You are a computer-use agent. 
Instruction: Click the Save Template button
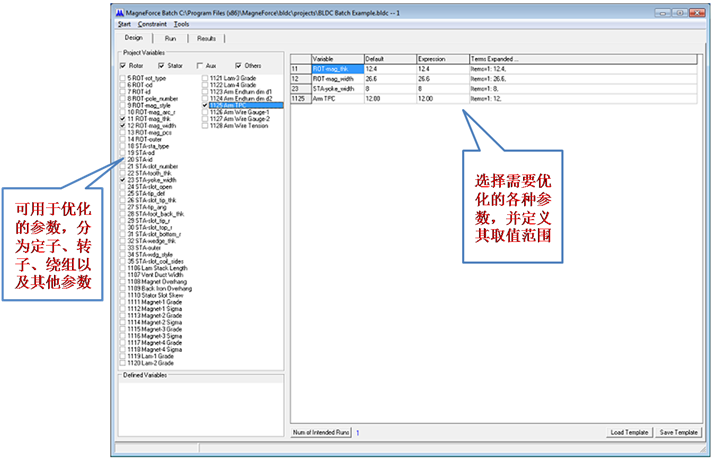[679, 432]
